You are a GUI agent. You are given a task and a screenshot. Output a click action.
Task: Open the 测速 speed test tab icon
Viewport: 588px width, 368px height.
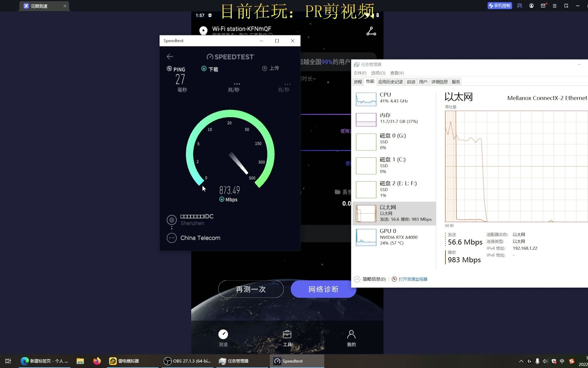(223, 334)
